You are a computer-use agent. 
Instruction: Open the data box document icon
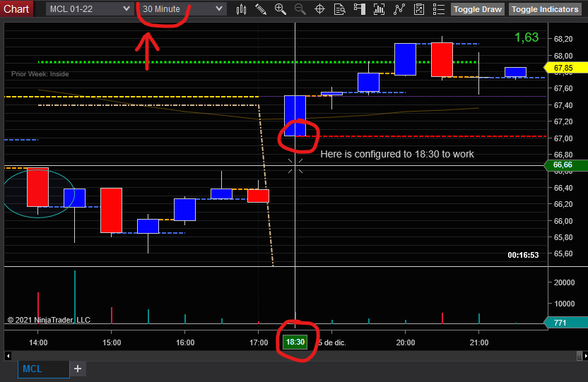click(x=339, y=9)
